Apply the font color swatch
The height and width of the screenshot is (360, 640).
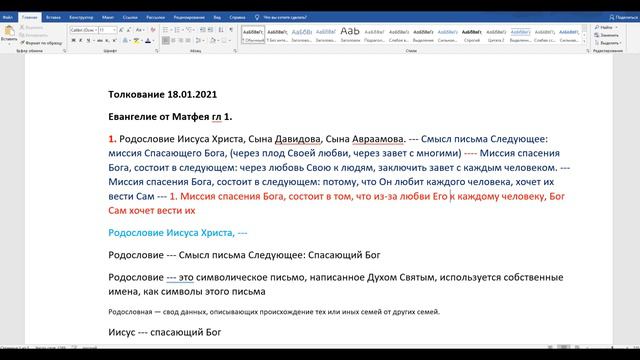click(x=148, y=40)
